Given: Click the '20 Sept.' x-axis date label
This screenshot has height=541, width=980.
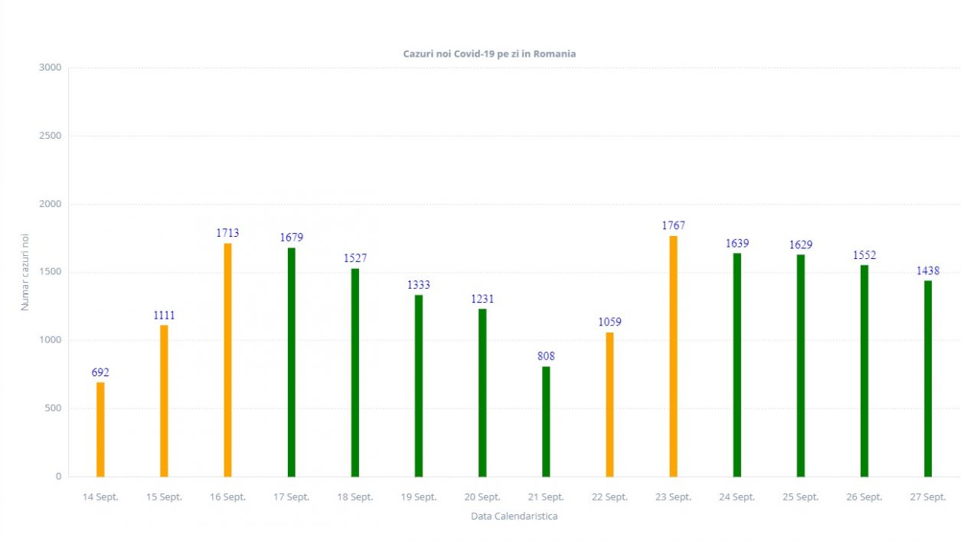Looking at the screenshot, I should tap(482, 497).
